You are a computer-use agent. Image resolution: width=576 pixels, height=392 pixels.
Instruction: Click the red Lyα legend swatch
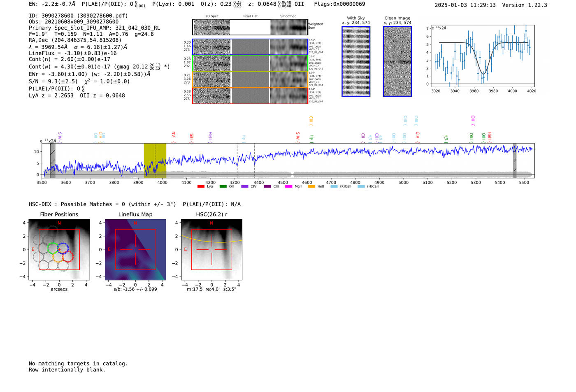[x=201, y=187]
